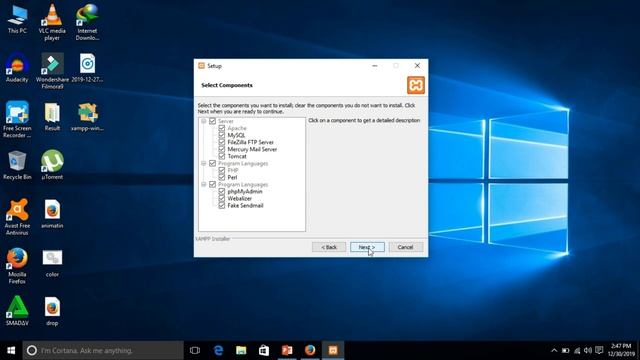Open Internet Download Manager shortcut
Screen dimensions: 640x360
[x=87, y=22]
